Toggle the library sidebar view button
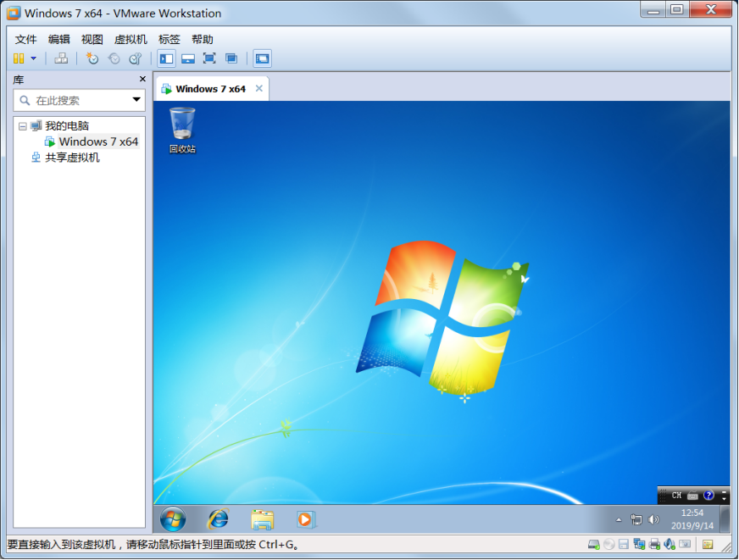 (x=166, y=58)
